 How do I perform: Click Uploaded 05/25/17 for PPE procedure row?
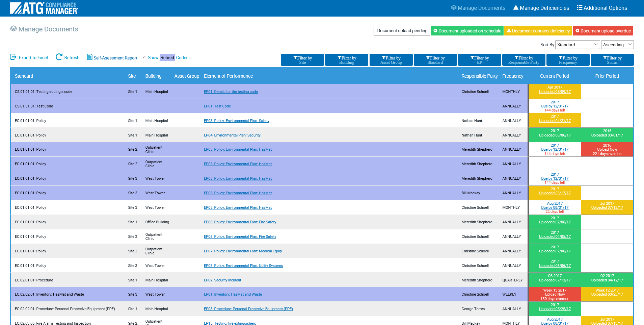(555, 309)
